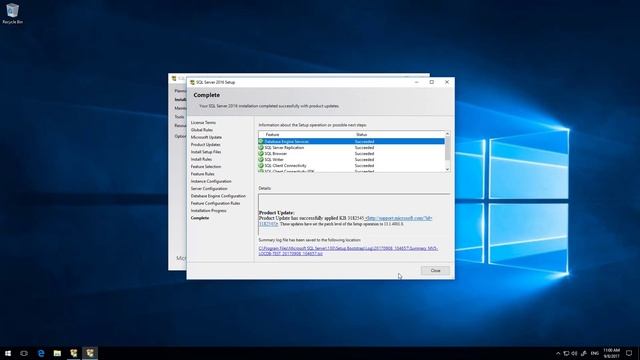Viewport: 640px width, 360px height.
Task: Open the summary log file path link
Action: click(348, 251)
